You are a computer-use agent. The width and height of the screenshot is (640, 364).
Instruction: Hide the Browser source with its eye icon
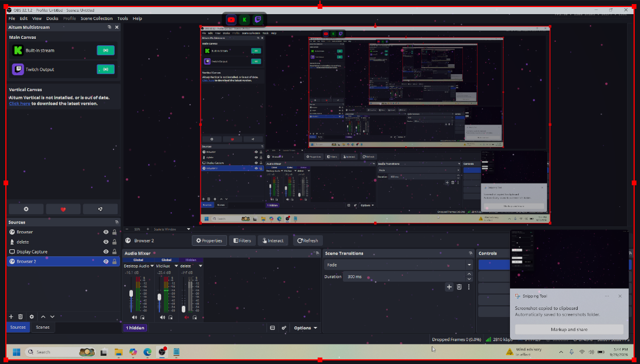point(106,232)
